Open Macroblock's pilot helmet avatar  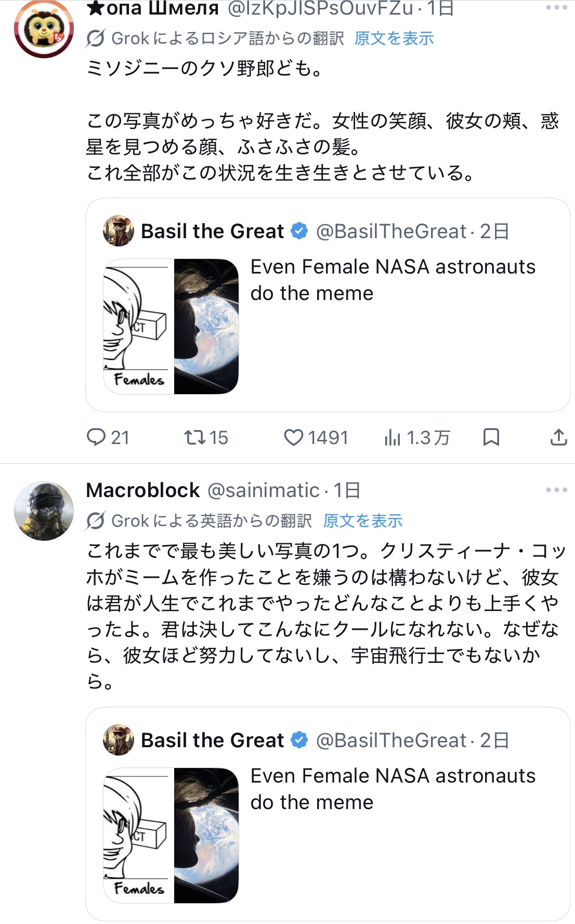(x=44, y=511)
